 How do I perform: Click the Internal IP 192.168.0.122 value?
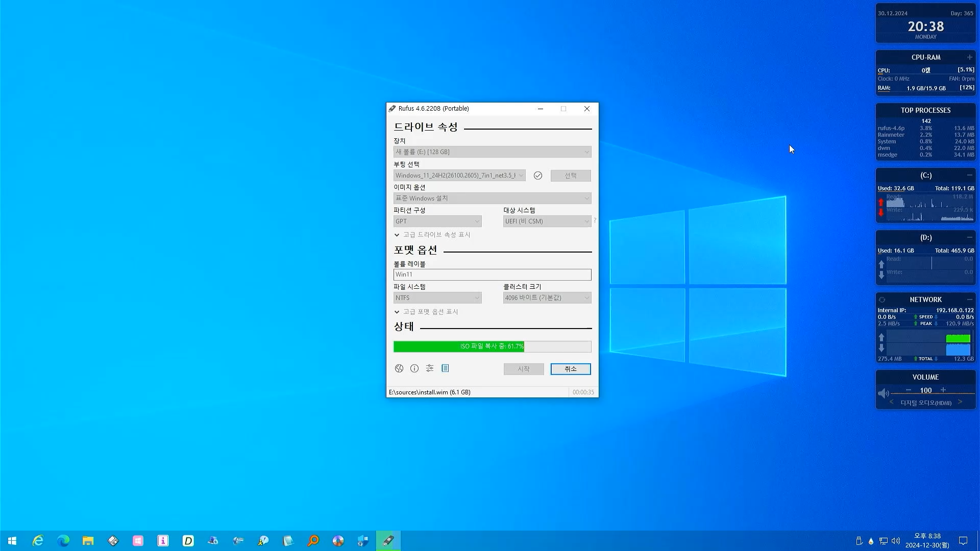[x=954, y=310]
